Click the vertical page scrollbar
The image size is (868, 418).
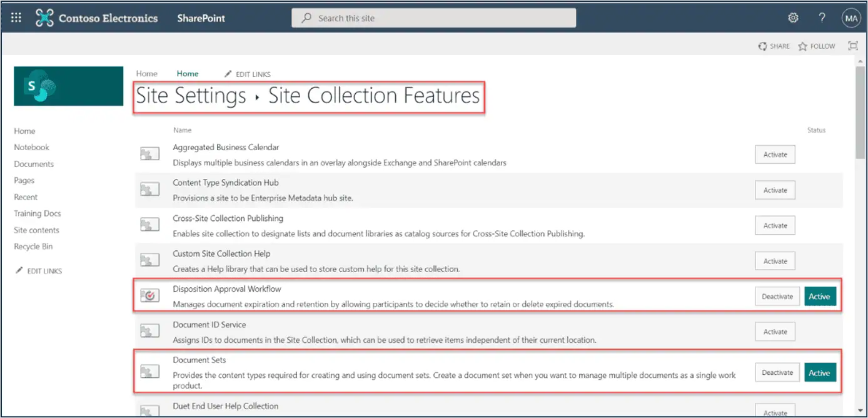point(860,113)
